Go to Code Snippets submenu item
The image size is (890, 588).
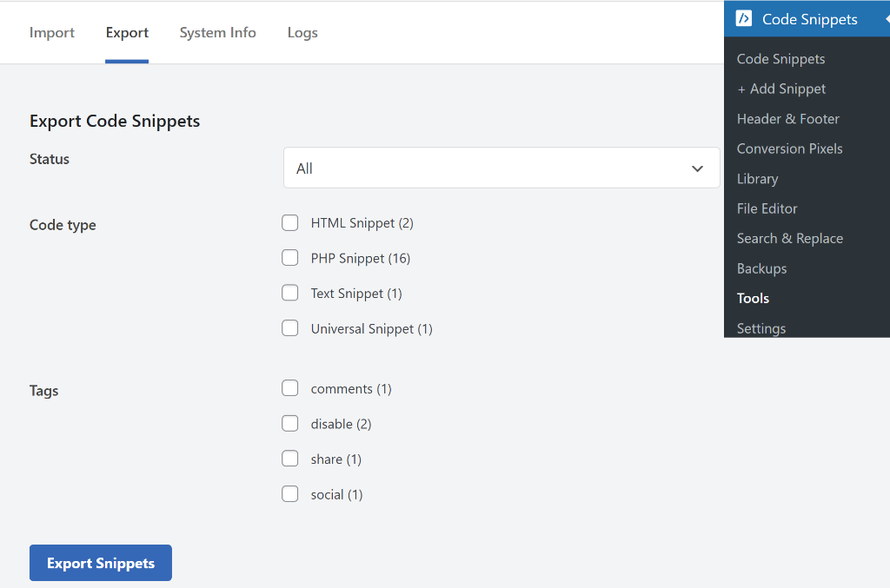click(780, 59)
